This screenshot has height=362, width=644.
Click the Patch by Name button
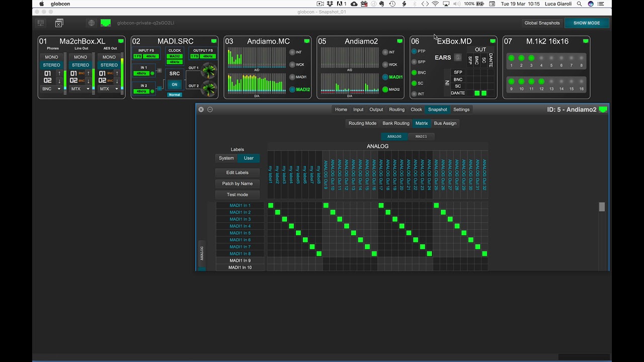pyautogui.click(x=237, y=184)
